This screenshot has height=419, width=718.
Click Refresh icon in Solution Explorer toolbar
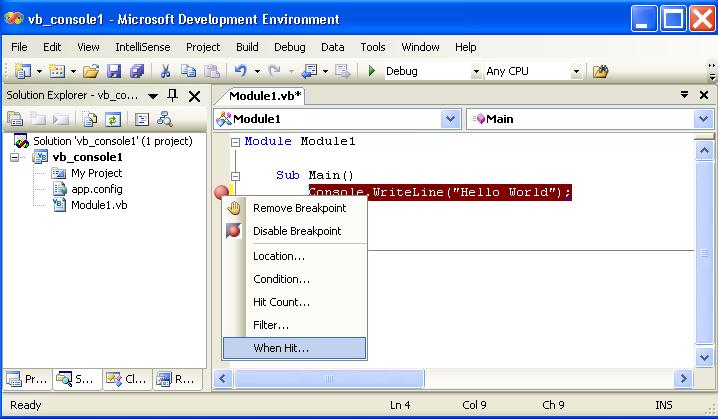tap(113, 119)
